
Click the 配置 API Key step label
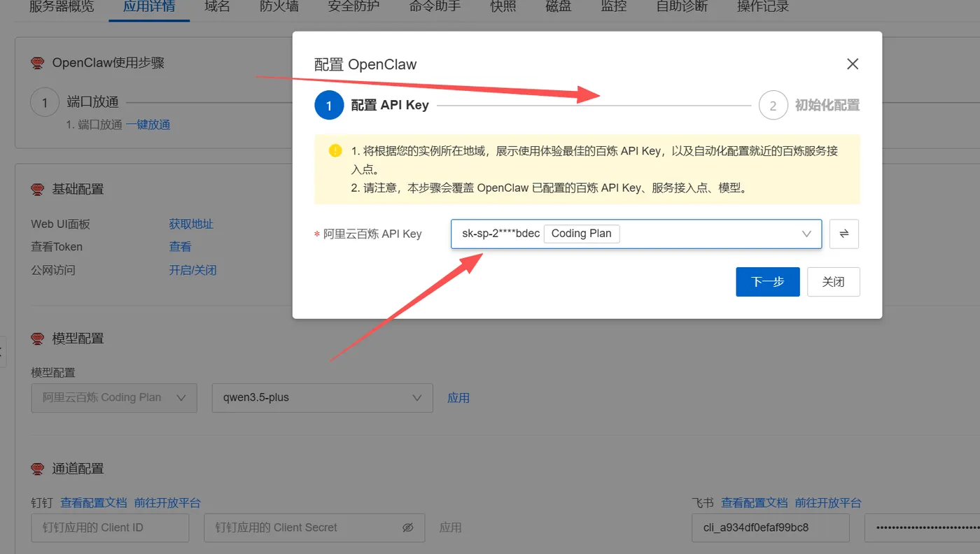[390, 106]
